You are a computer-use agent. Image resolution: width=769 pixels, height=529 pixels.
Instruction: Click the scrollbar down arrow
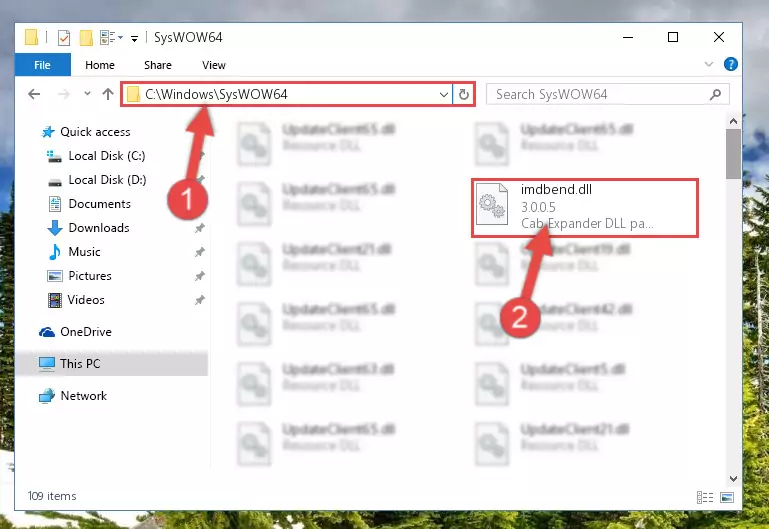(733, 479)
